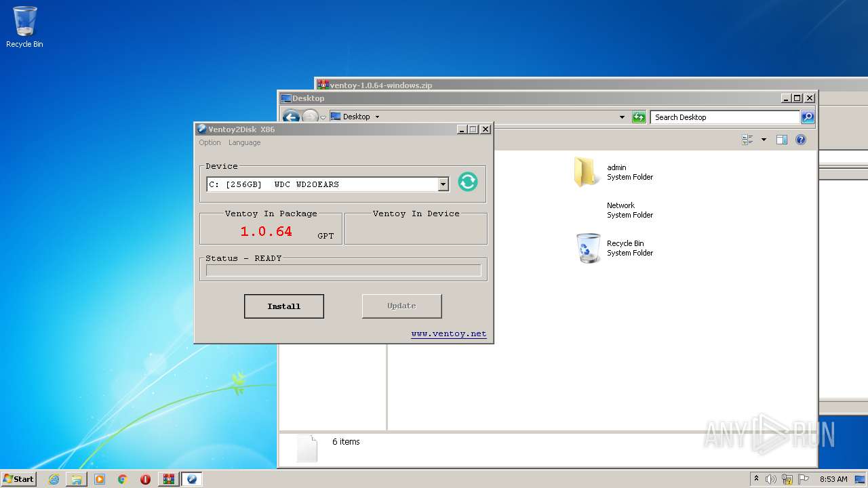The image size is (868, 488).
Task: Switch to Ventoy2Disk taskbar button
Action: coord(191,479)
